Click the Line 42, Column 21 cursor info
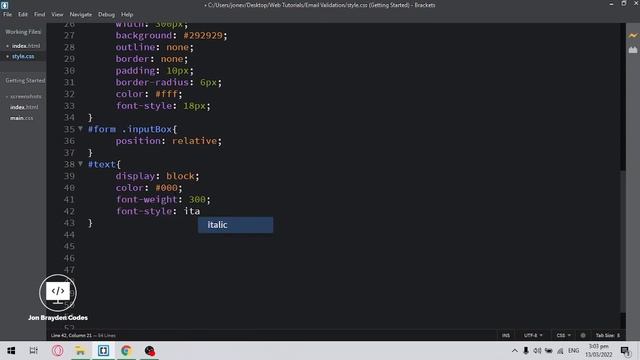 point(71,335)
